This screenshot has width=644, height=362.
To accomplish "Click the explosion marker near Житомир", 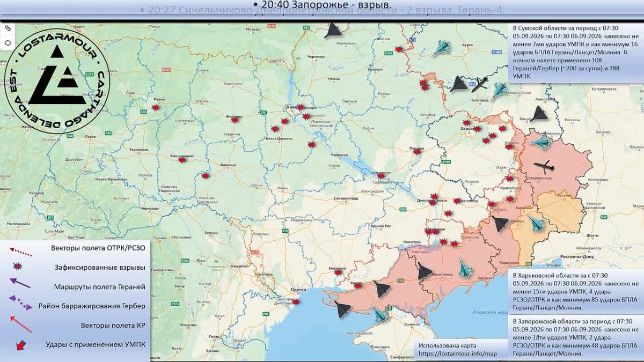I will point(235,119).
